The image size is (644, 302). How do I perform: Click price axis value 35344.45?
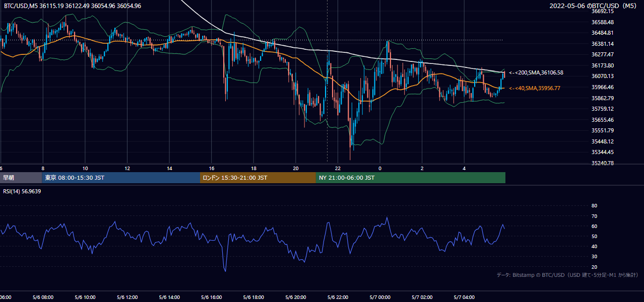pyautogui.click(x=603, y=152)
